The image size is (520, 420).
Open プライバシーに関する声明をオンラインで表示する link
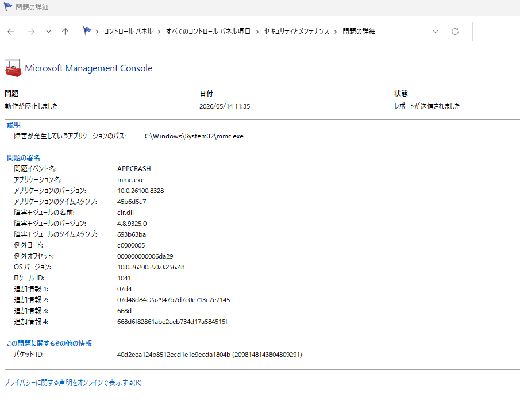click(73, 383)
